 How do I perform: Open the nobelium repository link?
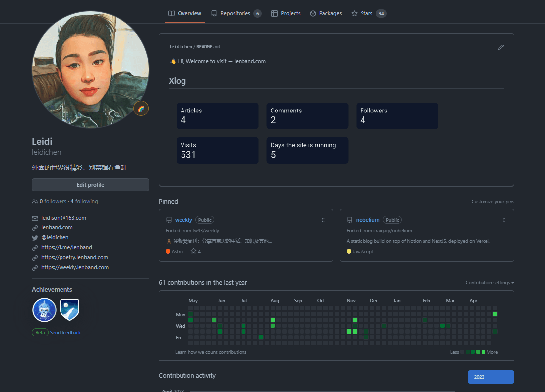(367, 220)
